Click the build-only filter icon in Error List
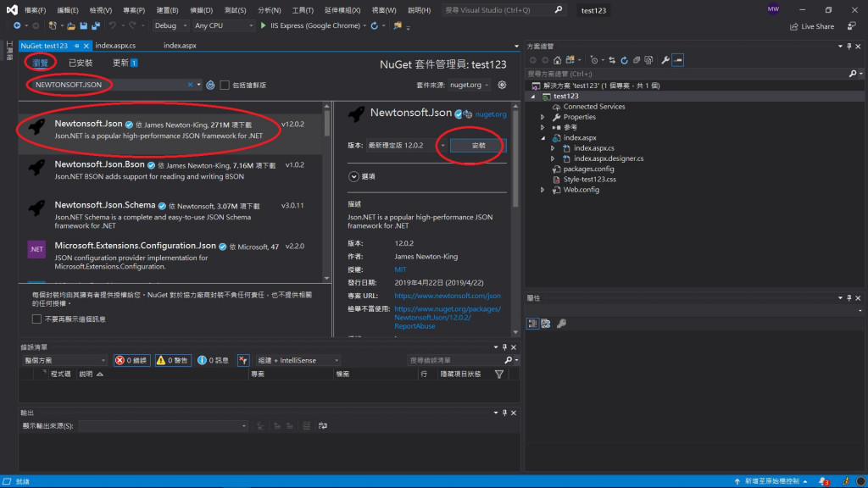This screenshot has width=868, height=488. [x=243, y=360]
